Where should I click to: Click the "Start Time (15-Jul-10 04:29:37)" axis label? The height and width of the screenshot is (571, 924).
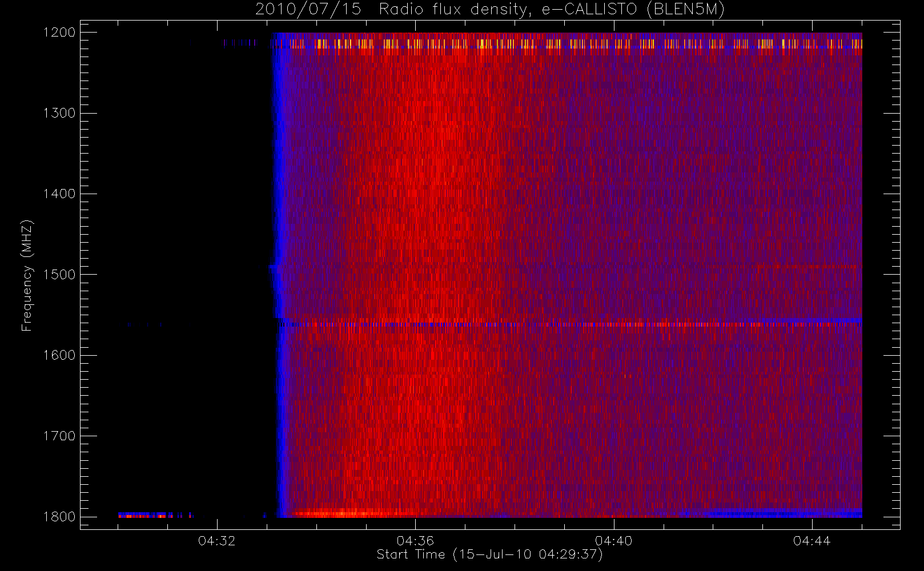[x=489, y=554]
